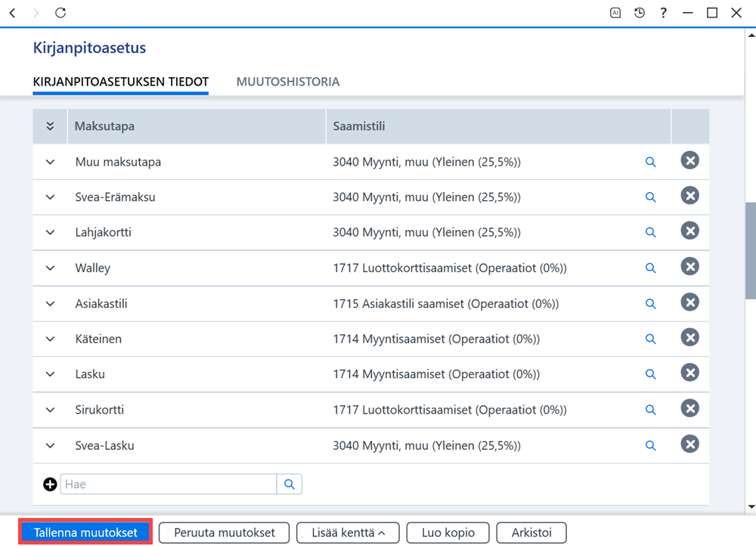Search the account for the Walley row
The image size is (756, 546).
click(x=650, y=268)
